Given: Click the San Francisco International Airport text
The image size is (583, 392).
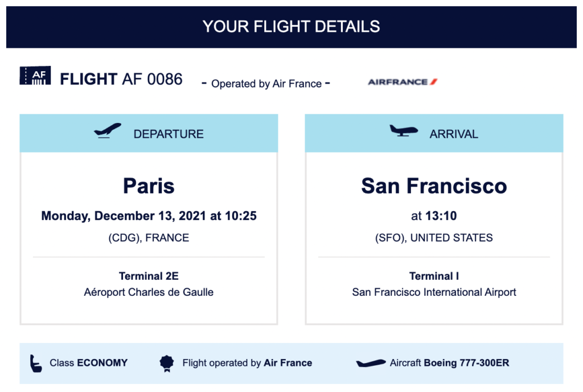Looking at the screenshot, I should click(434, 292).
